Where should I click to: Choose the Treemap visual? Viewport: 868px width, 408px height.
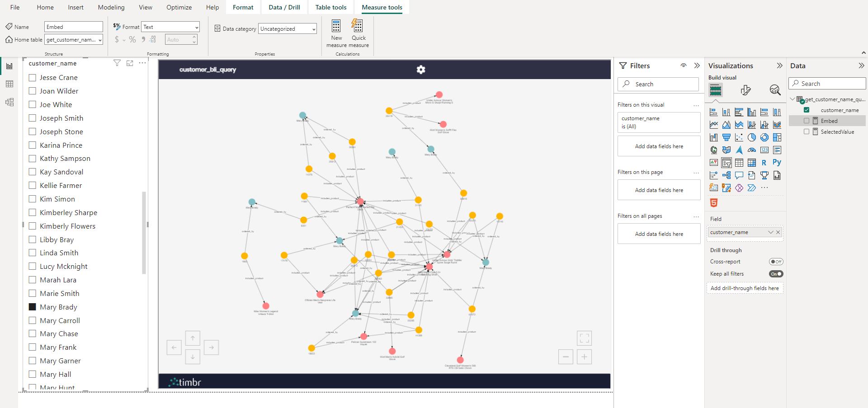(x=777, y=137)
